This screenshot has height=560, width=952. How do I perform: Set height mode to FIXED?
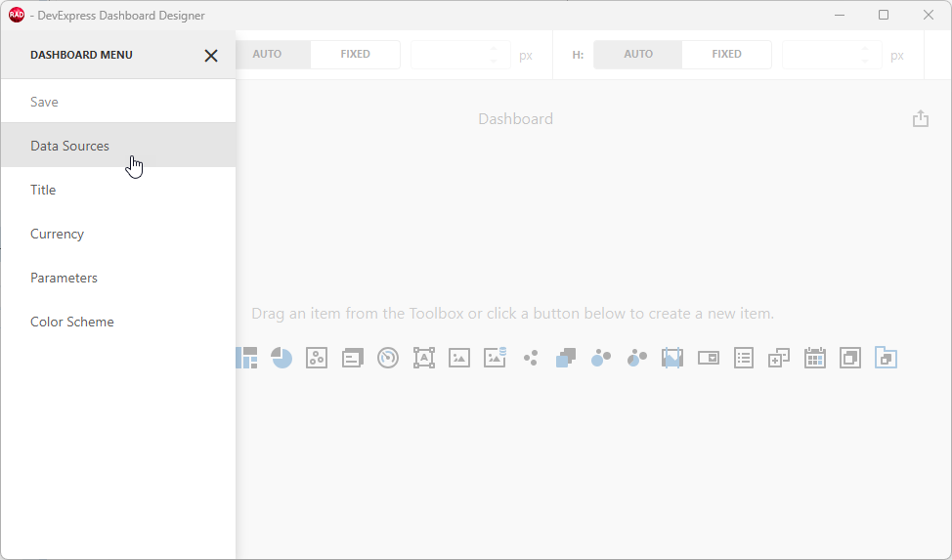point(727,54)
